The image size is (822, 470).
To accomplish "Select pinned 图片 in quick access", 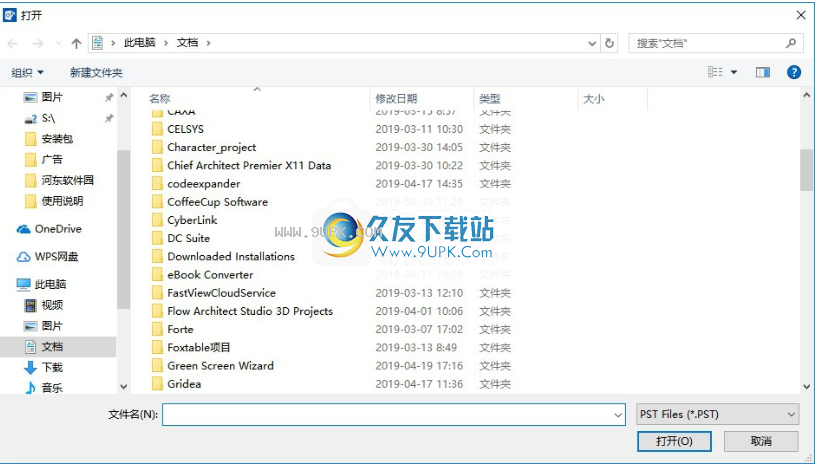I will click(x=52, y=97).
